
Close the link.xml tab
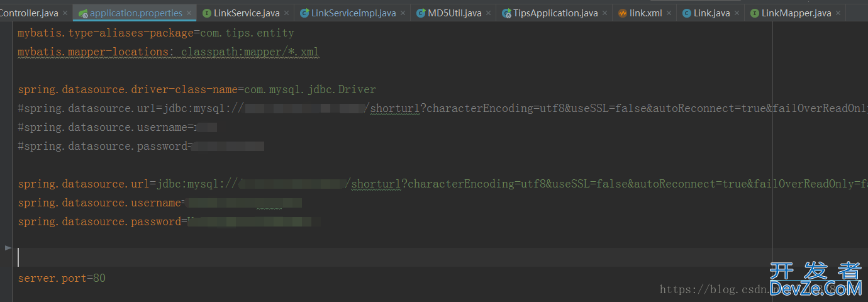pyautogui.click(x=669, y=13)
